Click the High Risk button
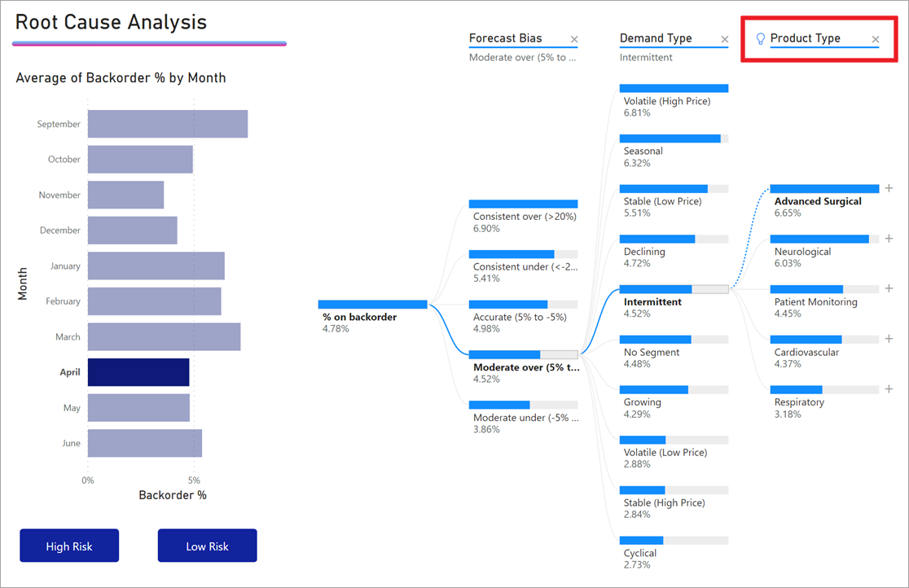Viewport: 909px width, 588px height. point(69,546)
